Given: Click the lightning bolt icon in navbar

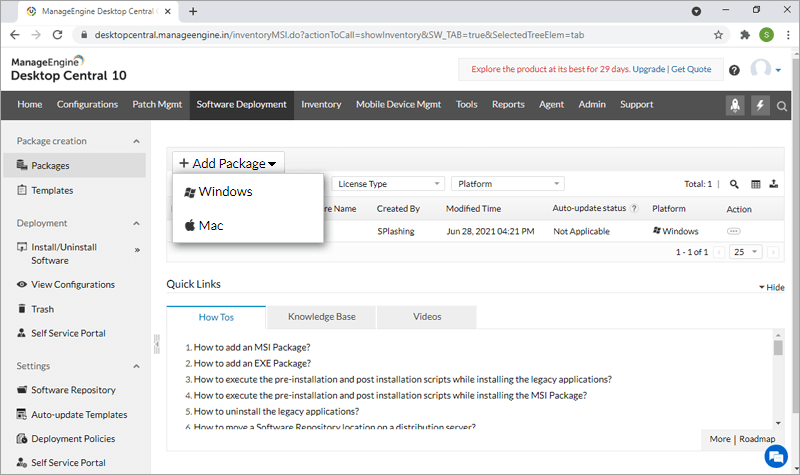Looking at the screenshot, I should [x=760, y=105].
